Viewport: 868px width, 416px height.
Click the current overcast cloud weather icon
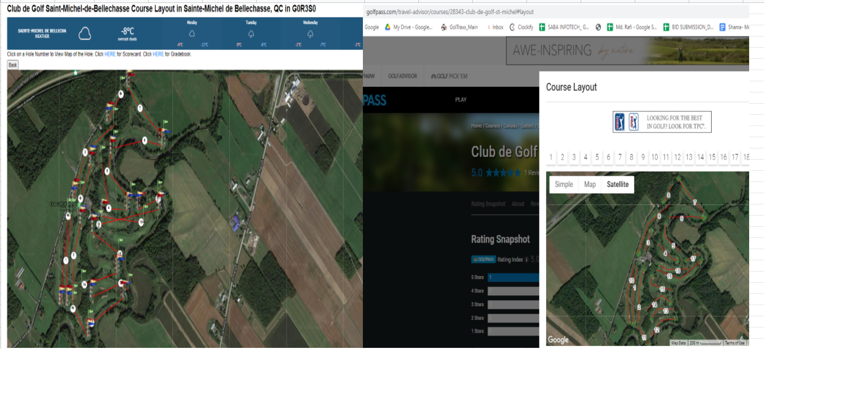click(x=85, y=33)
